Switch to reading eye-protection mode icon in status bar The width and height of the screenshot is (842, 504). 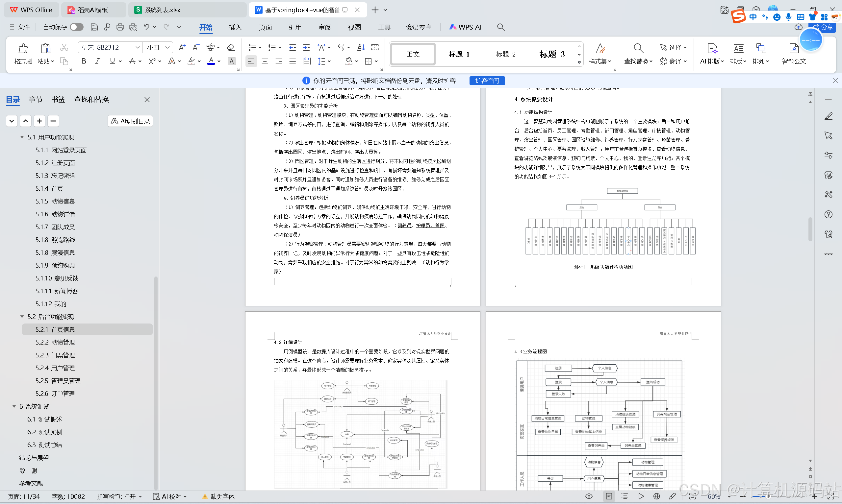(x=589, y=496)
